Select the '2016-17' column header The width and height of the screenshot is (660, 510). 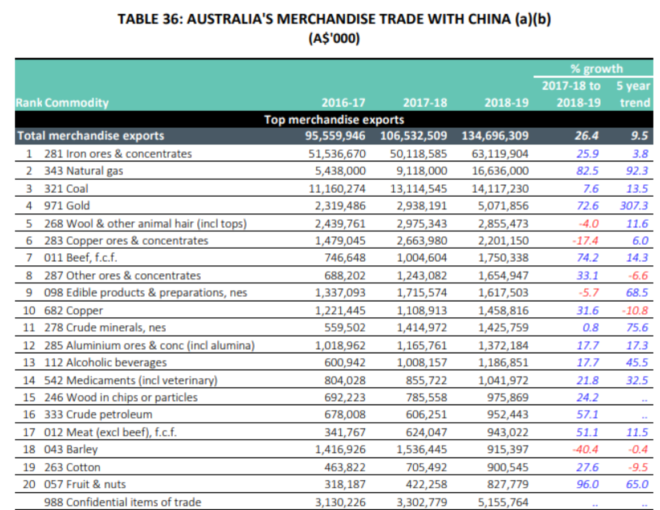click(343, 103)
